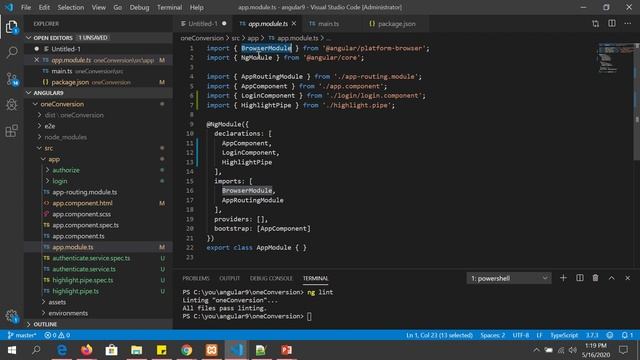This screenshot has width=640, height=360.
Task: Close the terminal panel
Action: tap(627, 278)
